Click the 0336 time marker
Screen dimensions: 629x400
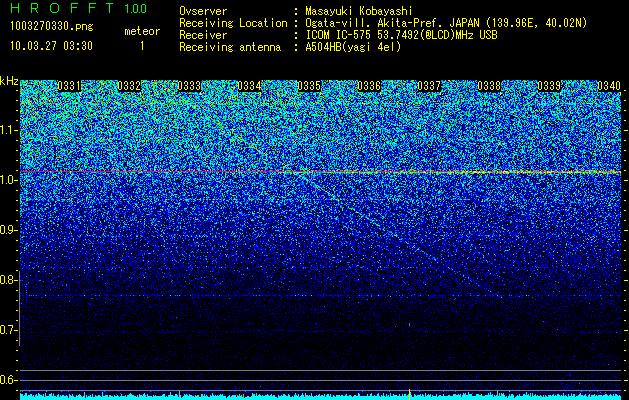369,86
